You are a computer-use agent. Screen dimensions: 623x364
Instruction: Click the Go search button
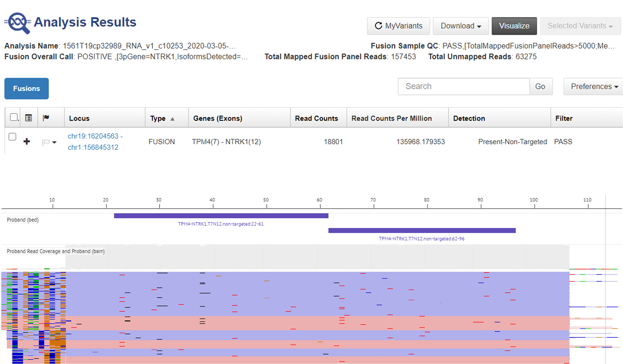[x=541, y=87]
